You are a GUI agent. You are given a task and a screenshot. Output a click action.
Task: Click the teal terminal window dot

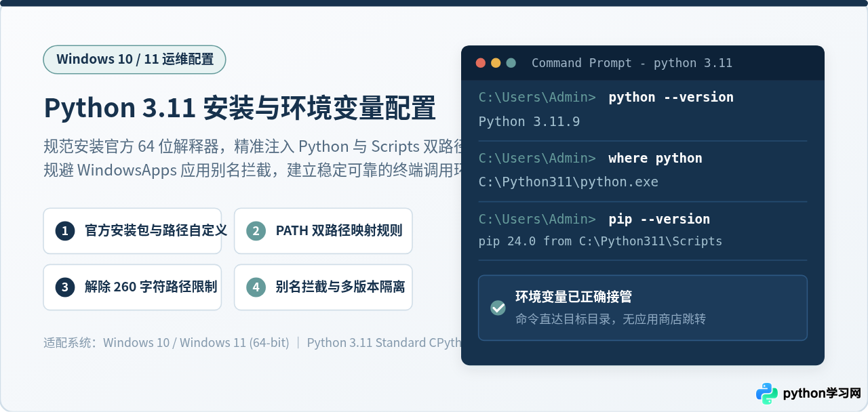tap(511, 63)
